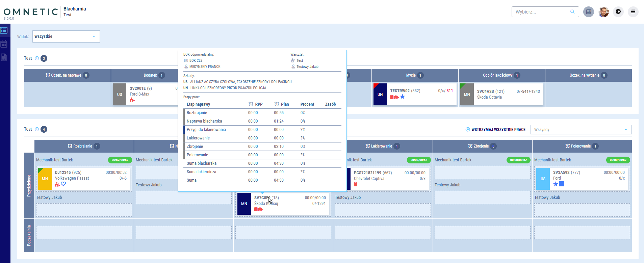Open the hamburger menu
This screenshot has height=263, width=644.
click(633, 12)
